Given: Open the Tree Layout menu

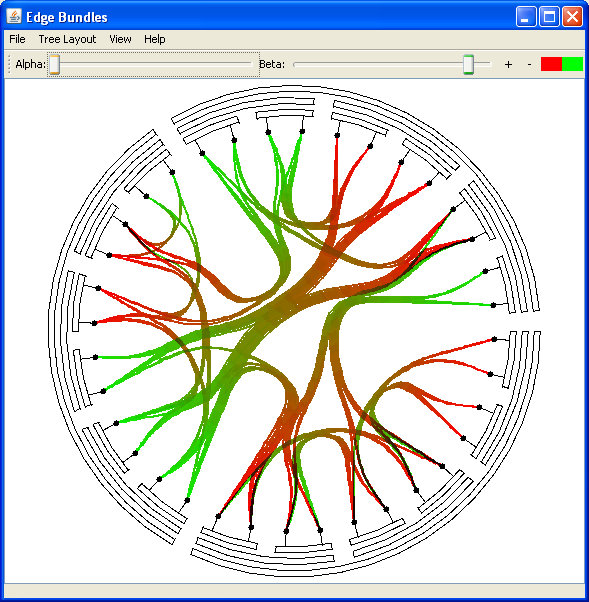Looking at the screenshot, I should coord(67,39).
